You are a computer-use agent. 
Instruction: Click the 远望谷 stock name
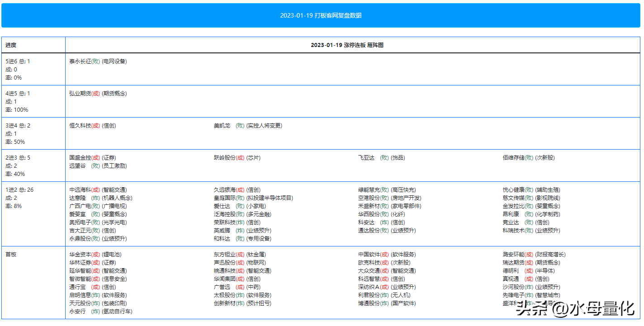point(77,166)
